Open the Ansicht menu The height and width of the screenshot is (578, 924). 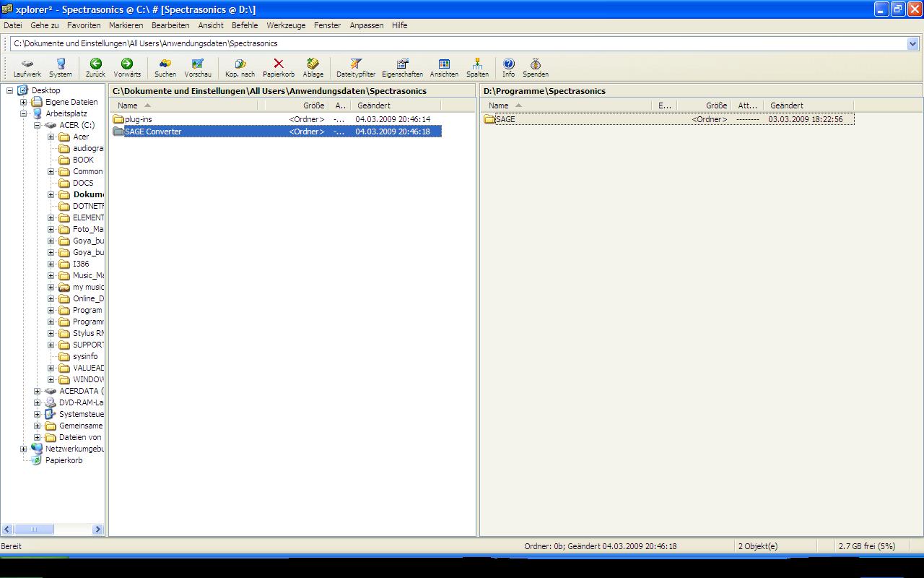pos(211,25)
